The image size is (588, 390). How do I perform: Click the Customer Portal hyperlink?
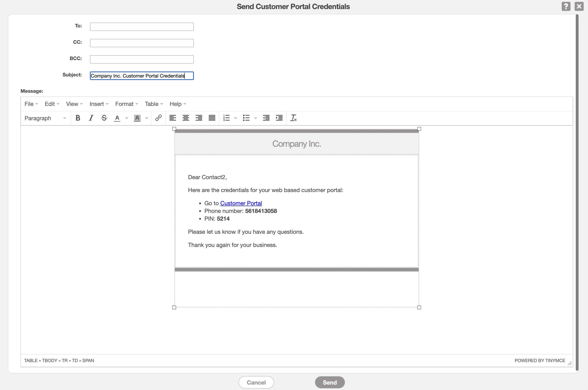[241, 203]
